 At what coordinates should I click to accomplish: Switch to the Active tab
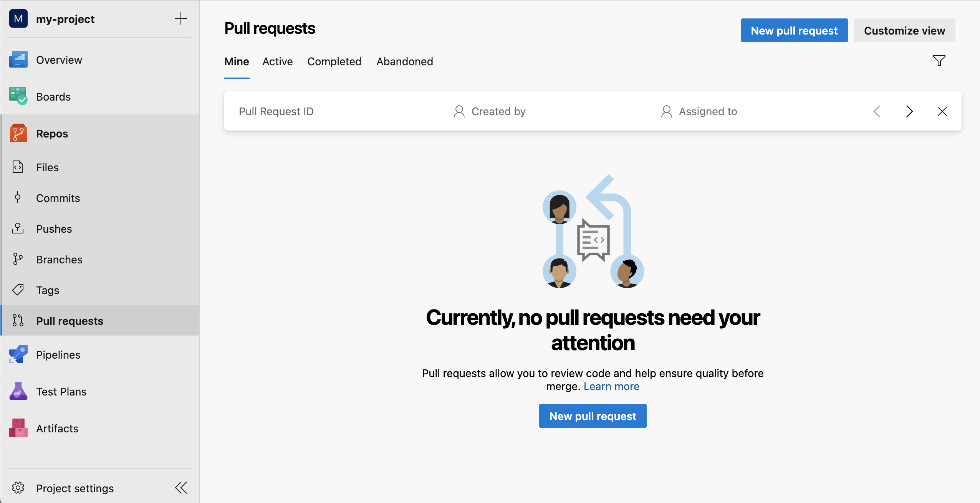click(x=277, y=61)
